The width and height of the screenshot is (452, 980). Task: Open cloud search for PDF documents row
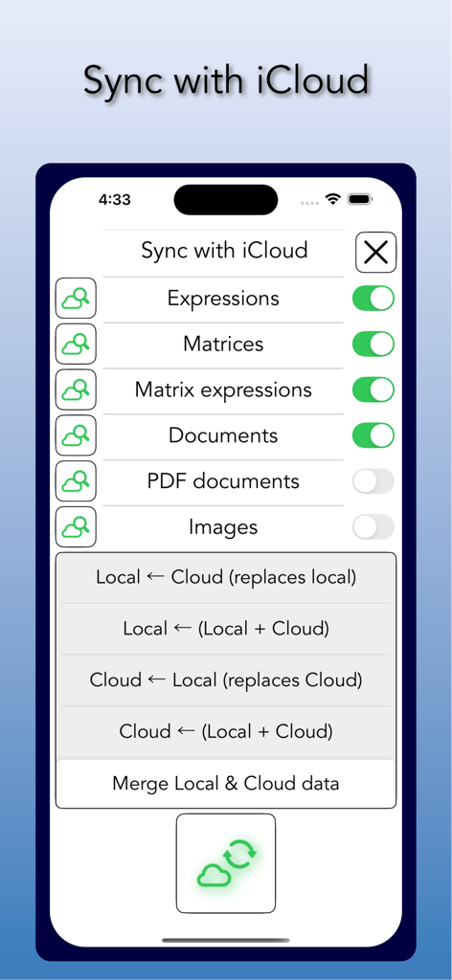[76, 480]
